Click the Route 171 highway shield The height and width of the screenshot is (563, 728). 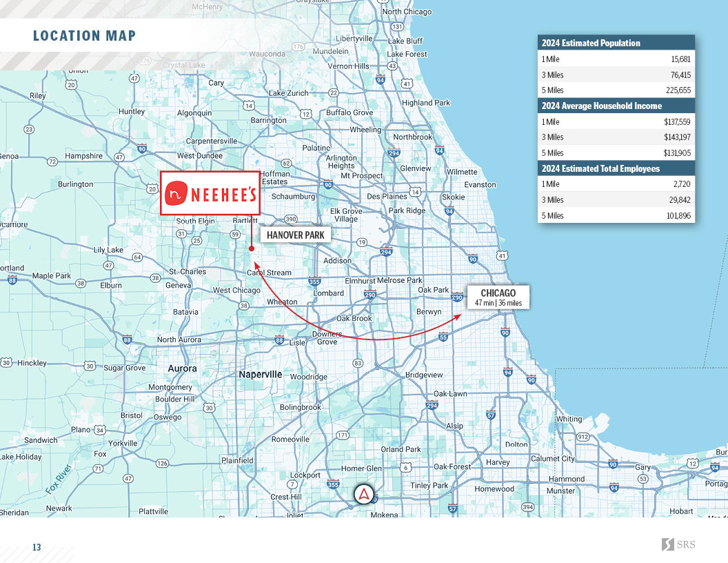coord(342,435)
